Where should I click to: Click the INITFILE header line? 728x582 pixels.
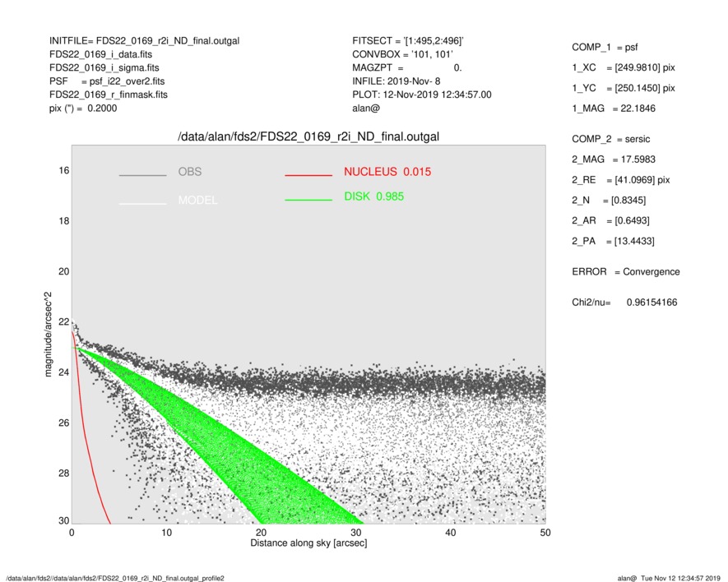[144, 40]
